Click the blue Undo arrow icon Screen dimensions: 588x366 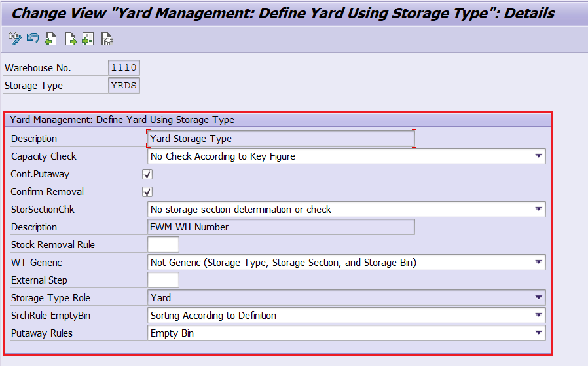33,40
